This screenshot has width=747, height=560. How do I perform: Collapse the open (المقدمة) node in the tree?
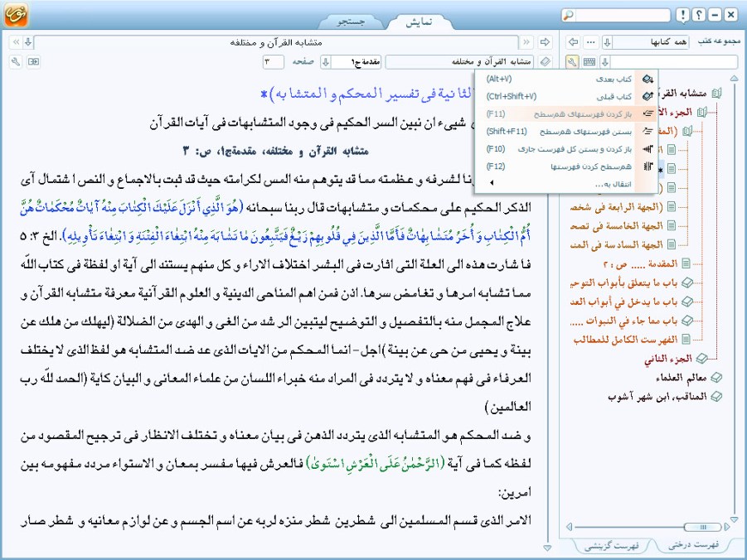(686, 131)
